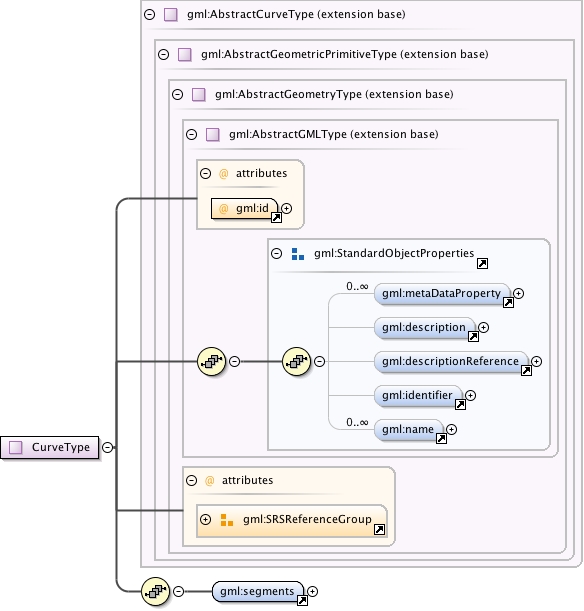This screenshot has width=584, height=611.
Task: Collapse the sequence before gml:segments
Action: (x=178, y=592)
